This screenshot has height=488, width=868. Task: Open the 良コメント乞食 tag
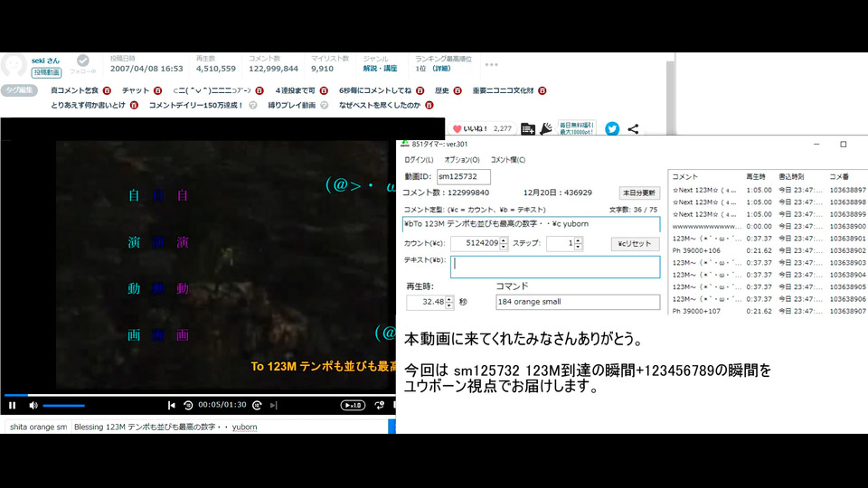coord(74,90)
